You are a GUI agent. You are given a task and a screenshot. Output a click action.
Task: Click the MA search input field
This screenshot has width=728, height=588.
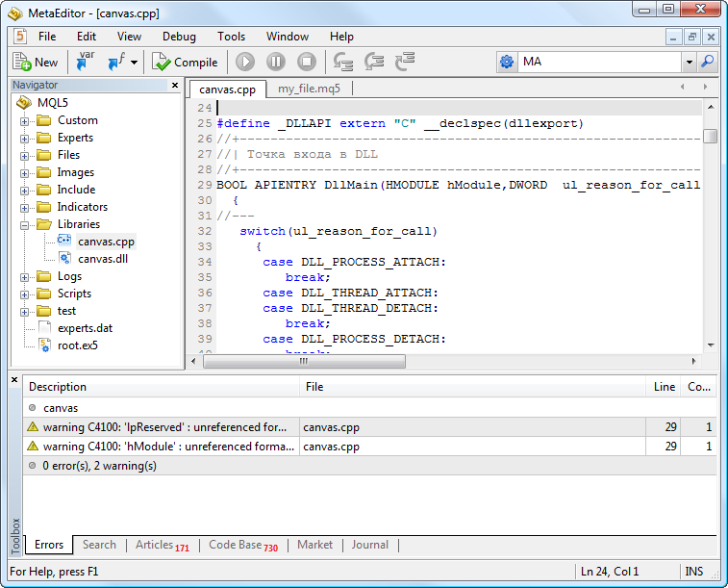click(x=599, y=62)
